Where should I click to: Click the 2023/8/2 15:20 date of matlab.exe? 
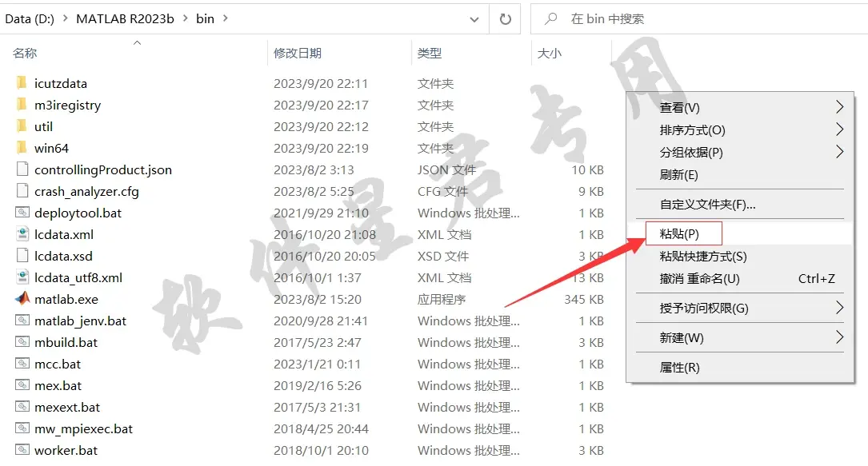(x=317, y=299)
